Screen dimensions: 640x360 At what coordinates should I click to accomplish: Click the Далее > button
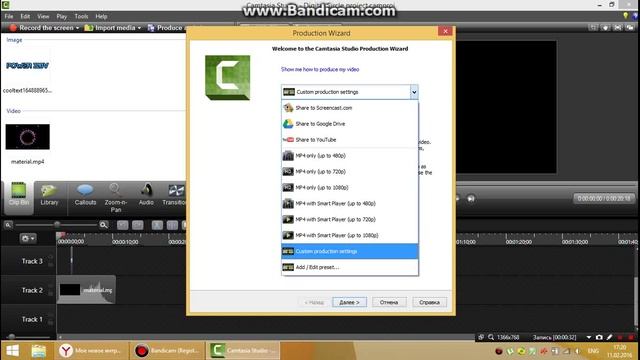tap(349, 302)
